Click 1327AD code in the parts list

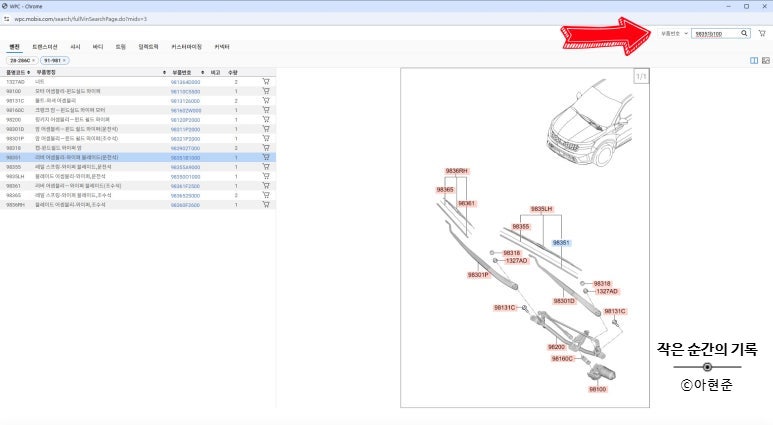tap(15, 82)
